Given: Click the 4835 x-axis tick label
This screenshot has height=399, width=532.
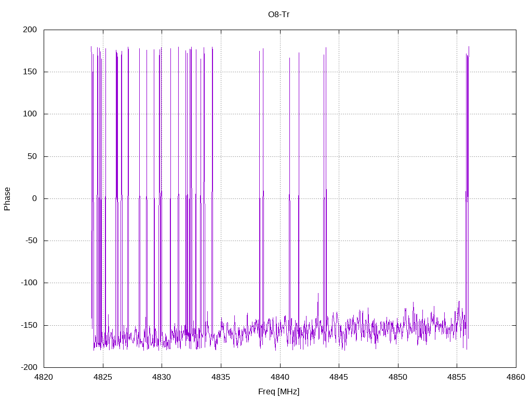Looking at the screenshot, I should 221,377.
